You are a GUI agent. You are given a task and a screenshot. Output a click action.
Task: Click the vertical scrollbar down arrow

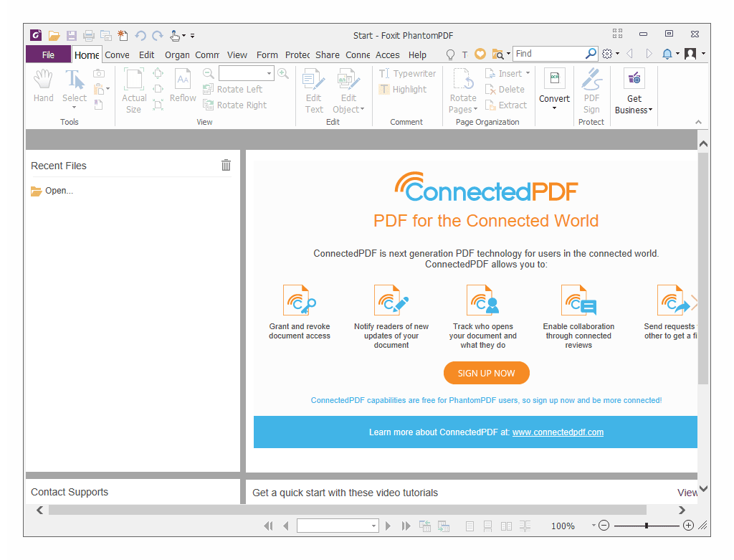tap(703, 488)
